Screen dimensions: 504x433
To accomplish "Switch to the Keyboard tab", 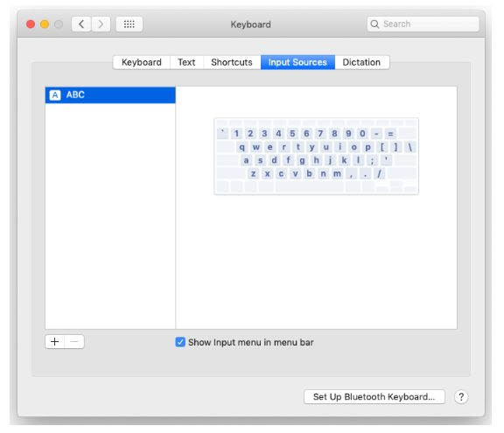I will (x=142, y=62).
